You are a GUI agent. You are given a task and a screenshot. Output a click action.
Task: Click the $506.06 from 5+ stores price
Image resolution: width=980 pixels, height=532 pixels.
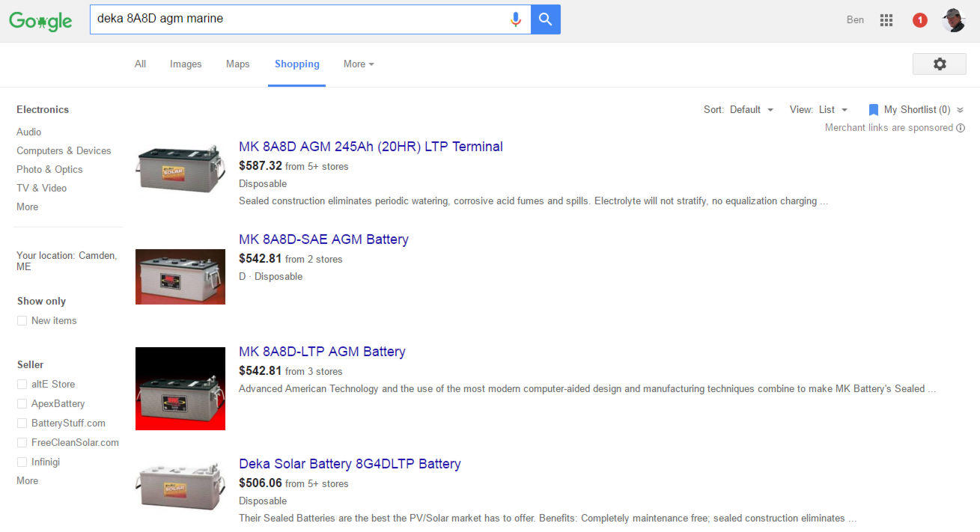293,483
